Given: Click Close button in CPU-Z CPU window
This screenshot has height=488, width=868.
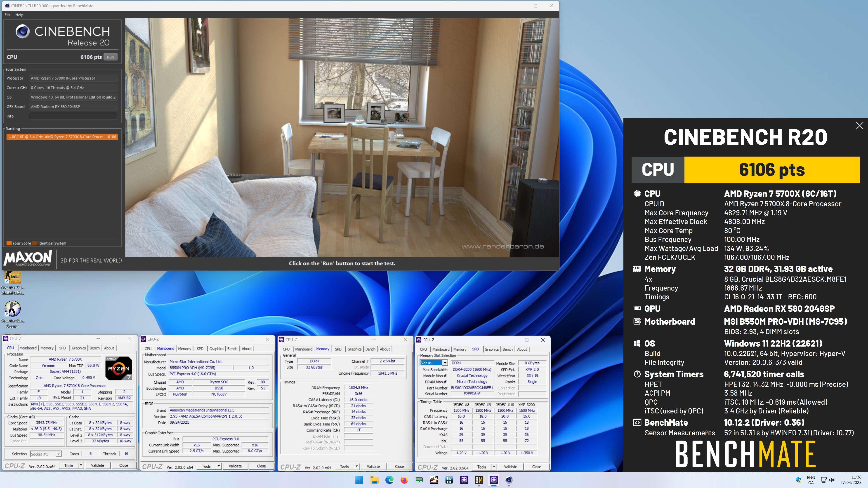Looking at the screenshot, I should click(x=123, y=465).
